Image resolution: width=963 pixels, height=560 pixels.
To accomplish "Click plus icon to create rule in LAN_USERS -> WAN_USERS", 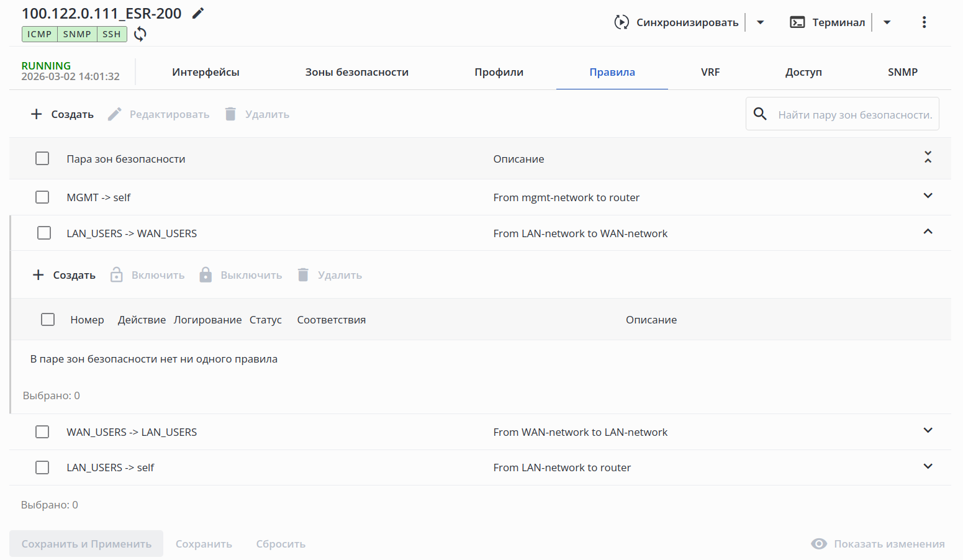I will (x=38, y=275).
